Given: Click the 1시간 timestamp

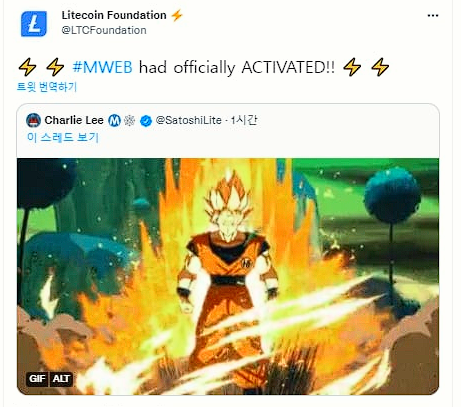Looking at the screenshot, I should tap(244, 120).
